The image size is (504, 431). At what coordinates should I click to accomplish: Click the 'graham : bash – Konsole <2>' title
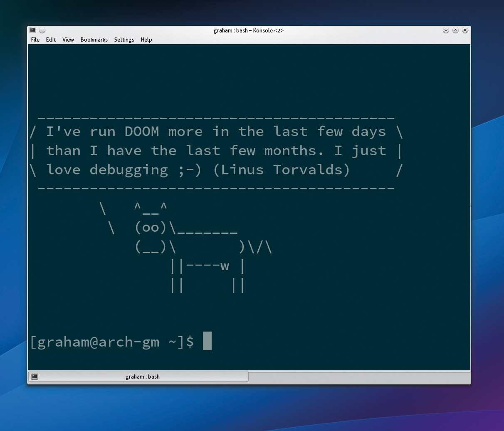pos(249,30)
